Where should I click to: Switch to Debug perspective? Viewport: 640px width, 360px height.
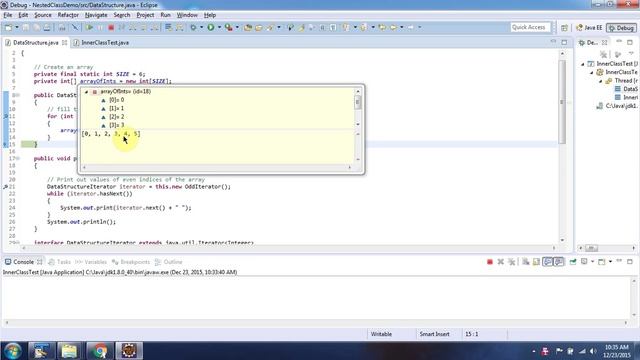[621, 28]
